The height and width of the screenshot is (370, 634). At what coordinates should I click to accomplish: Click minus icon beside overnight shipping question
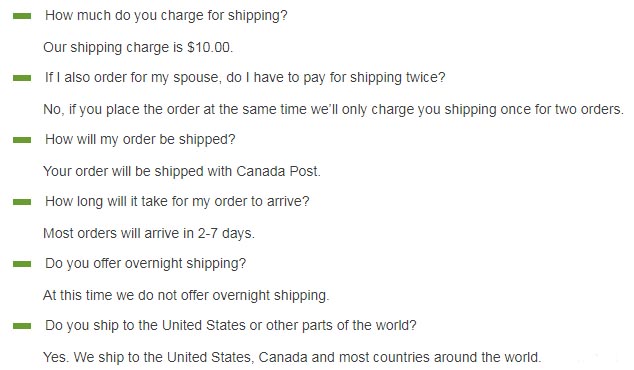click(22, 264)
